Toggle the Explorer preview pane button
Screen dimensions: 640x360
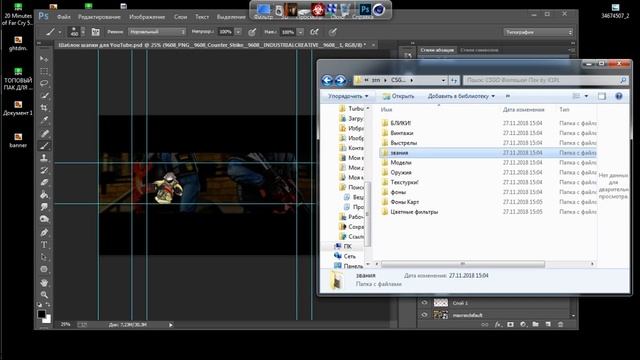[x=602, y=96]
